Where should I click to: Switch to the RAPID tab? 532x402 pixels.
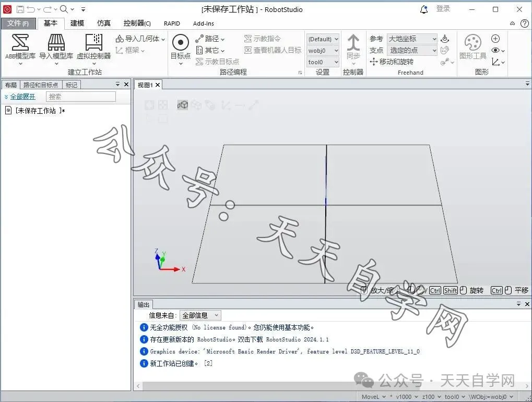click(x=172, y=23)
